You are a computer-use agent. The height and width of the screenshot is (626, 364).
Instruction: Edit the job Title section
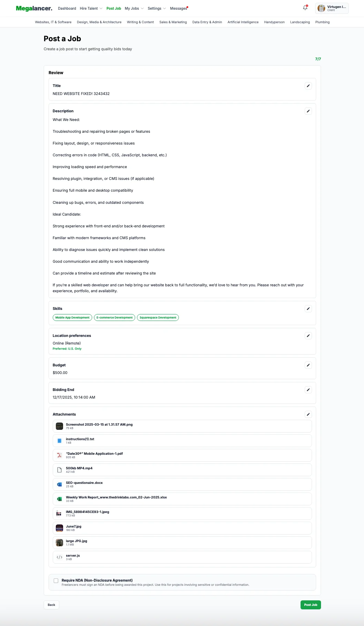(308, 86)
